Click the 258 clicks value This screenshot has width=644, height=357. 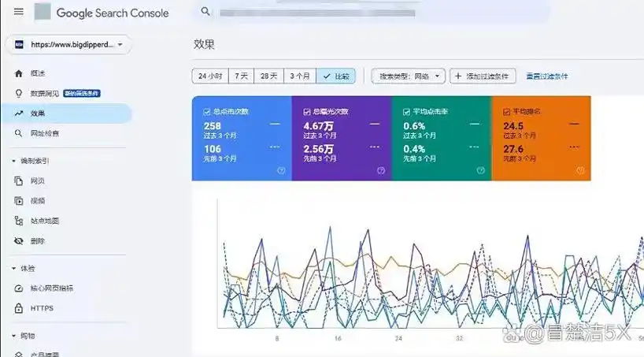pos(213,126)
